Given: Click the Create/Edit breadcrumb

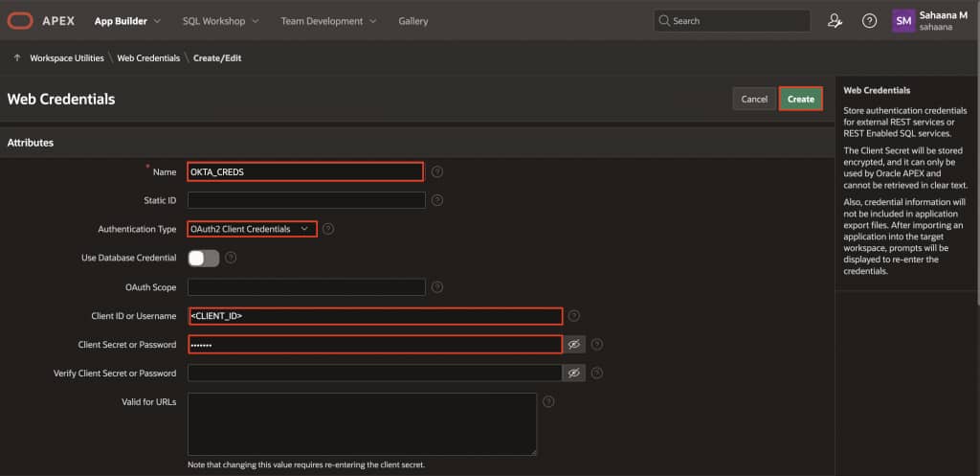Looking at the screenshot, I should pyautogui.click(x=217, y=57).
